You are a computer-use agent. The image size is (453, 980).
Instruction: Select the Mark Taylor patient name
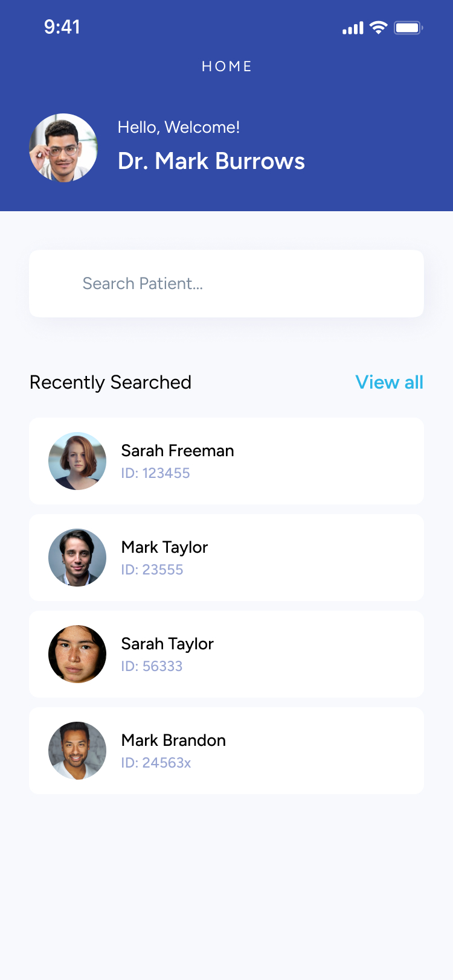164,547
